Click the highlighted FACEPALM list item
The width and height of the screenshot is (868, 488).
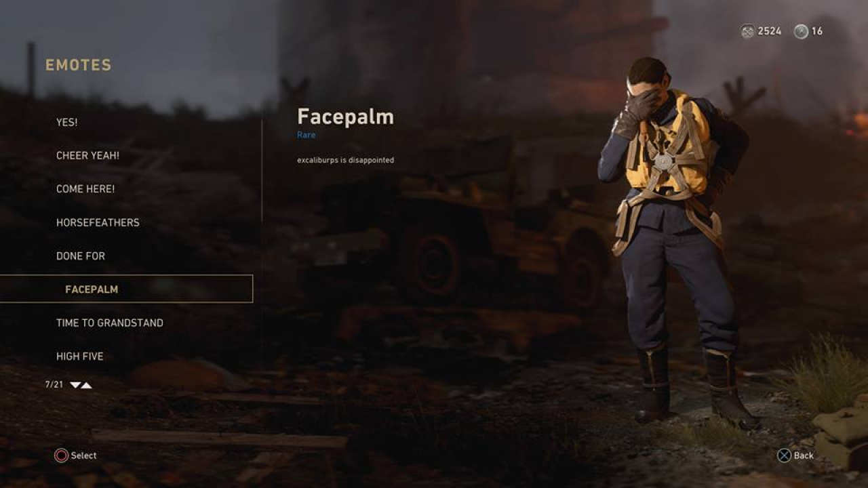tap(126, 289)
